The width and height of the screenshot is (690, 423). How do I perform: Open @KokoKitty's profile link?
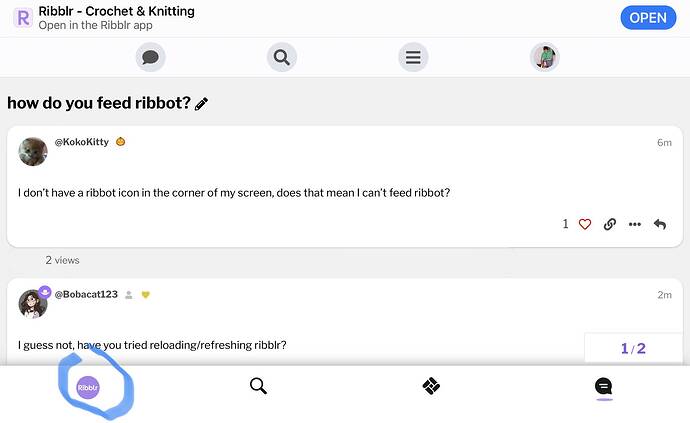click(81, 142)
